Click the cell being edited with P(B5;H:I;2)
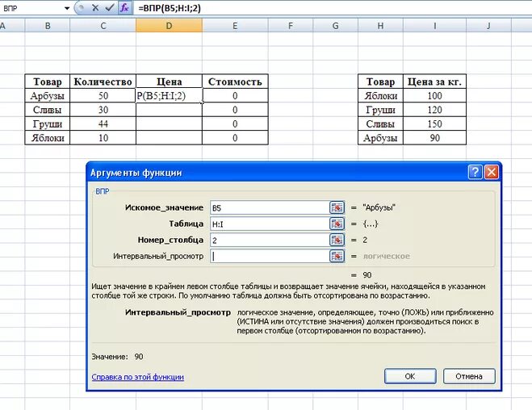Screen dimensions: 532x410 point(169,96)
